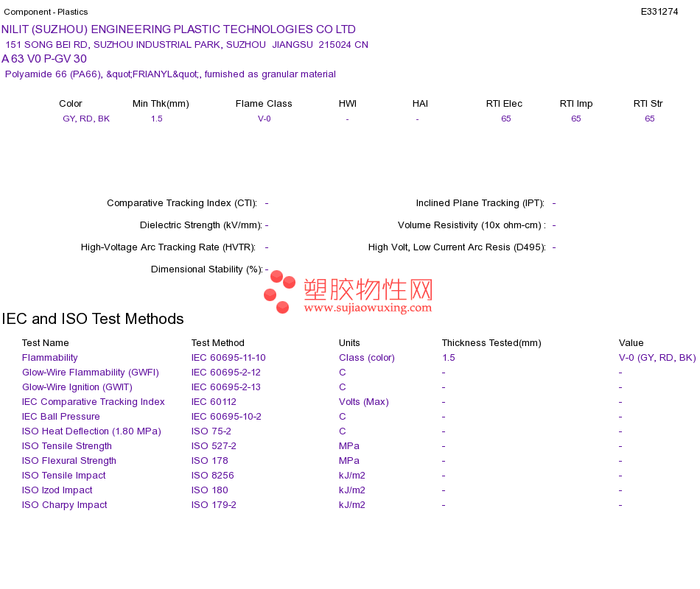Click the Flammability test name

point(49,358)
